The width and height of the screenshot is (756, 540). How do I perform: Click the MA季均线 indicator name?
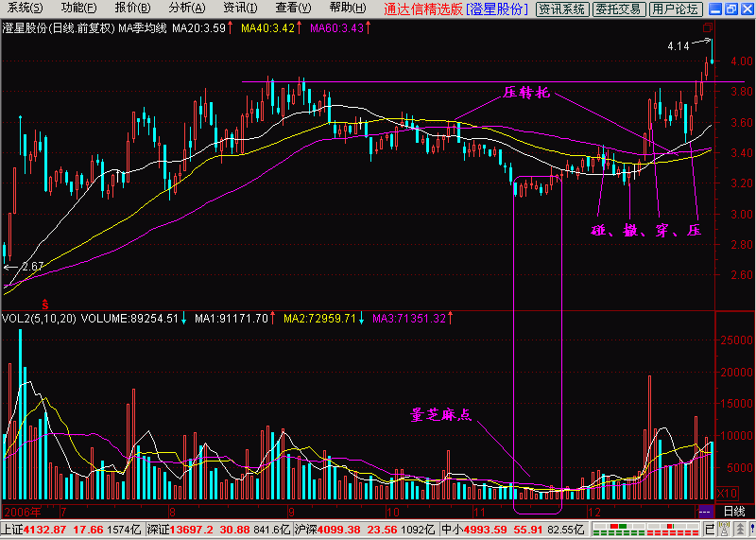[142, 27]
